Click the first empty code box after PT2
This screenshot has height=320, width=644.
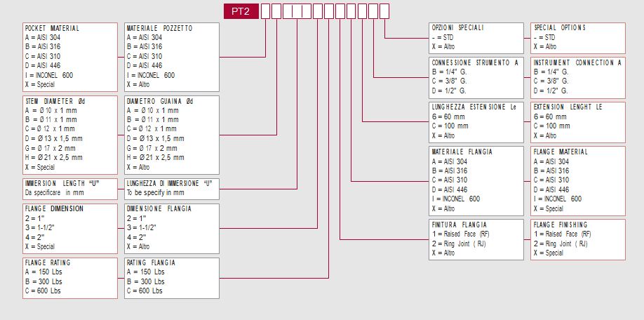266,11
